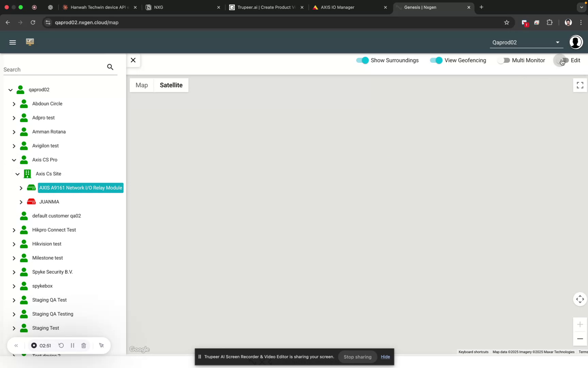Hide the screen sharing banner
The width and height of the screenshot is (588, 368).
(x=385, y=357)
